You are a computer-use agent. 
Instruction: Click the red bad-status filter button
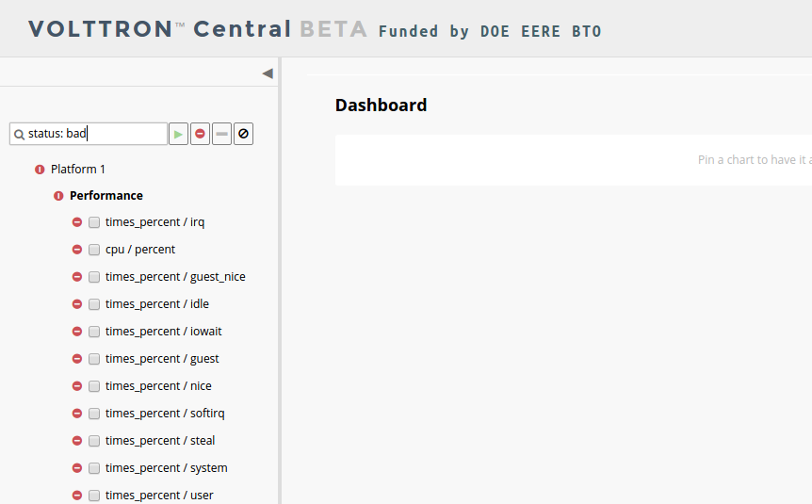point(200,134)
